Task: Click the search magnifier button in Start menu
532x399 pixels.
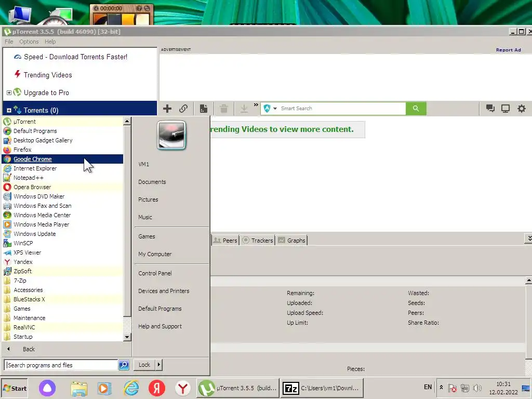Action: coord(124,365)
